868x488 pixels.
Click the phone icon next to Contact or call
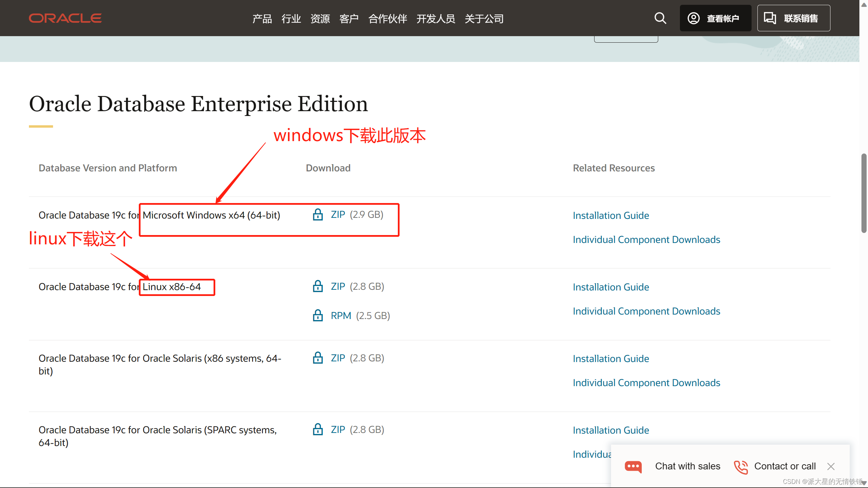click(741, 467)
